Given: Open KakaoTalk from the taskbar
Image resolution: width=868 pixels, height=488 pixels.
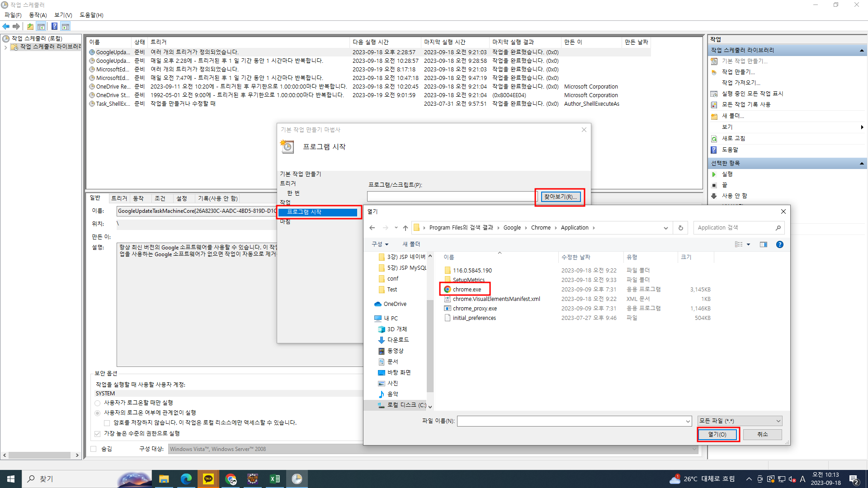Looking at the screenshot, I should pyautogui.click(x=208, y=479).
